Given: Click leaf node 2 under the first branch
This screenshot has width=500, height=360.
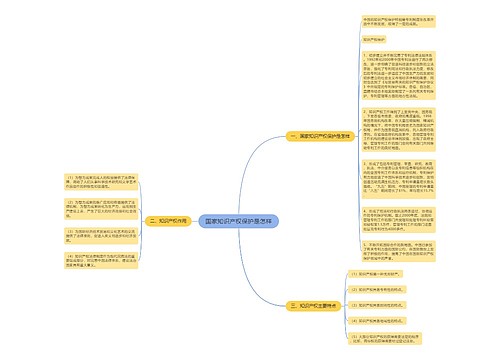Looking at the screenshot, I should coord(399,129).
